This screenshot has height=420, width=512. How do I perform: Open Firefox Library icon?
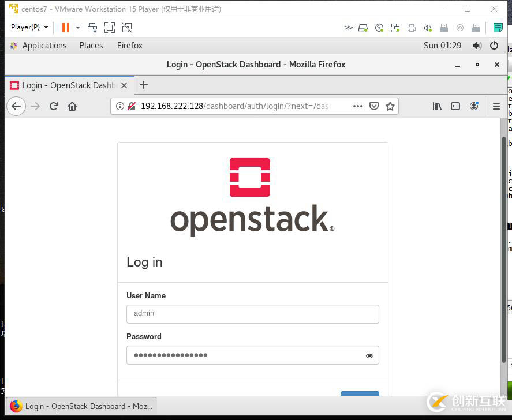coord(437,106)
